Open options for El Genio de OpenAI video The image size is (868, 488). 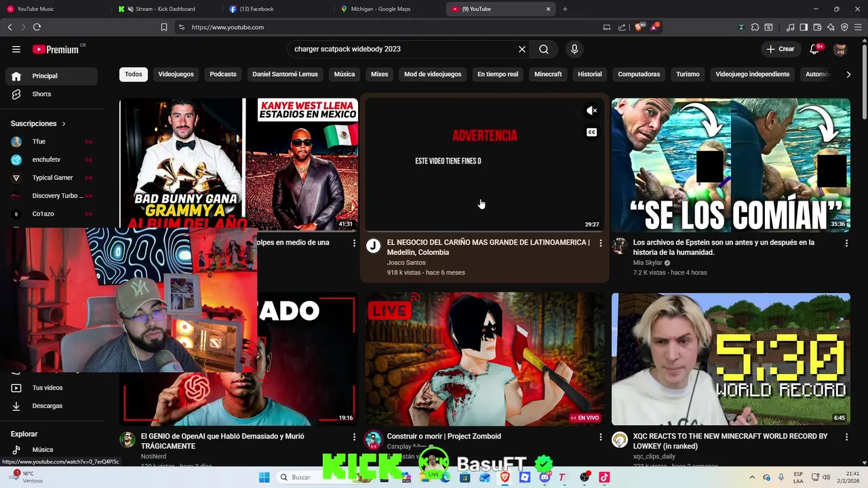(354, 437)
